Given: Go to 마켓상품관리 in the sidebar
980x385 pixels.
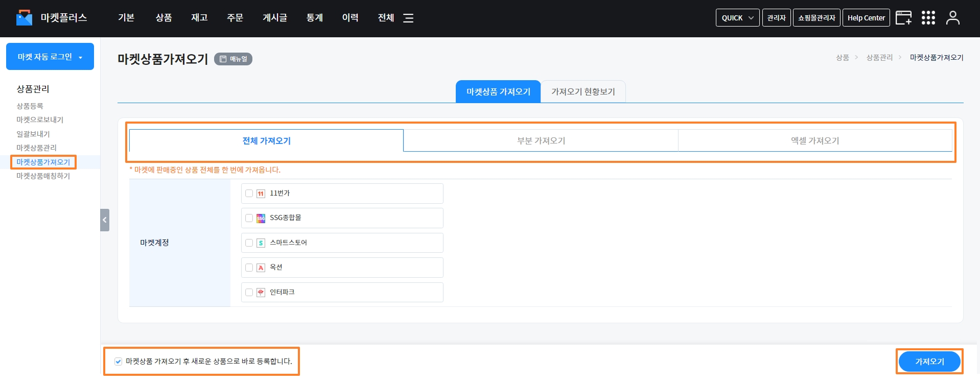Looking at the screenshot, I should 36,148.
